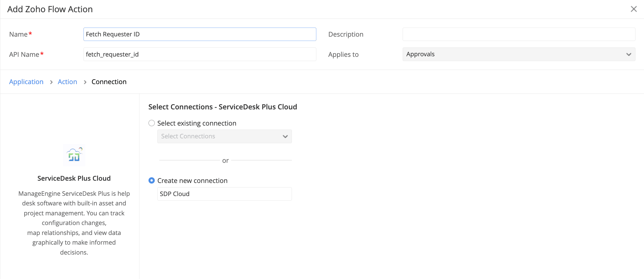644x279 pixels.
Task: Edit the SDP Cloud connection name field
Action: click(x=224, y=194)
